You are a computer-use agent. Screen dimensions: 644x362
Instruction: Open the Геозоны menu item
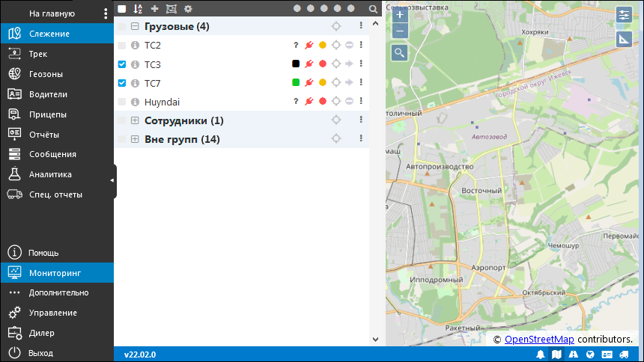(46, 74)
